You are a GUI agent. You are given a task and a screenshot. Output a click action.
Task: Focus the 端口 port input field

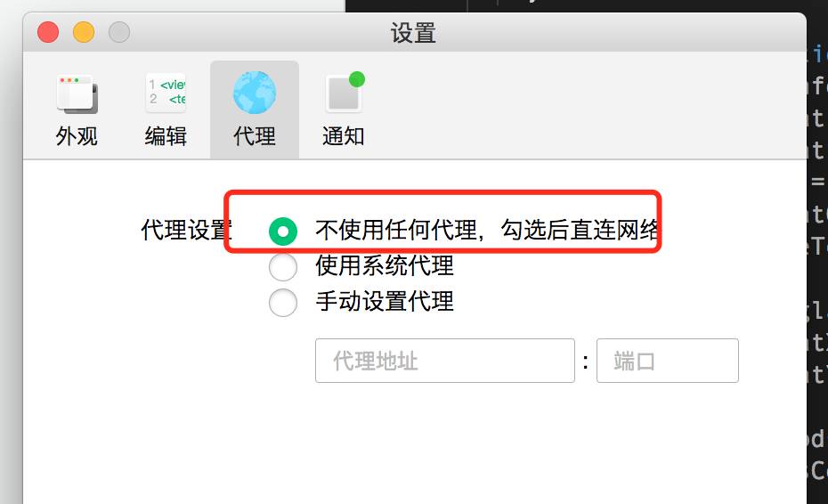[x=668, y=361]
